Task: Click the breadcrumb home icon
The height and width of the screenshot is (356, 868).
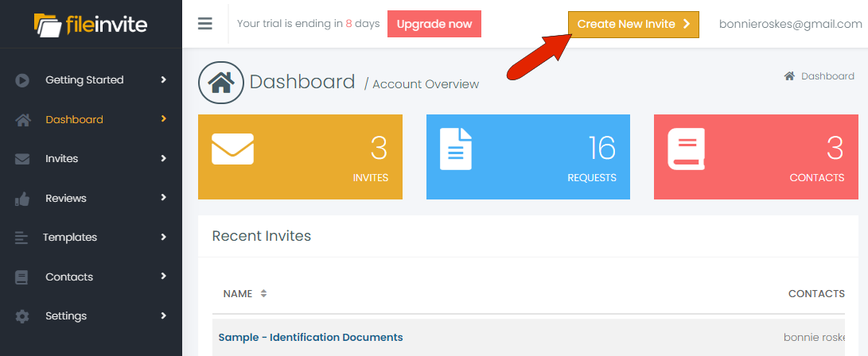Action: click(789, 76)
